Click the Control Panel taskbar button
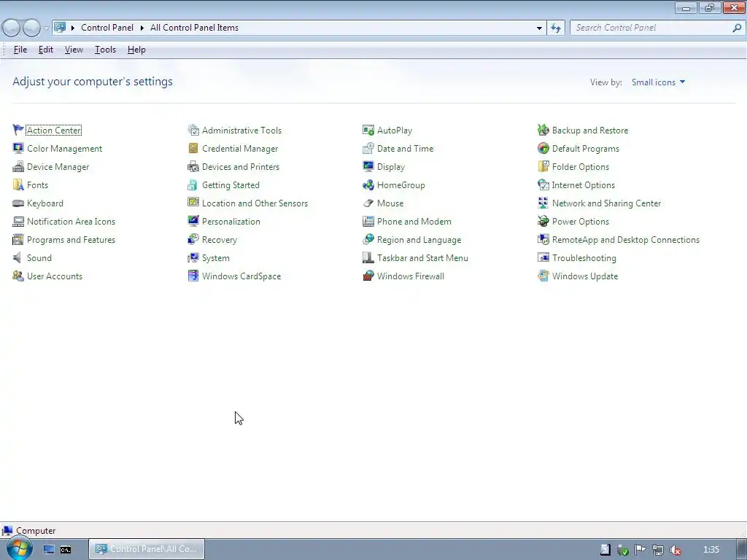 pyautogui.click(x=147, y=549)
